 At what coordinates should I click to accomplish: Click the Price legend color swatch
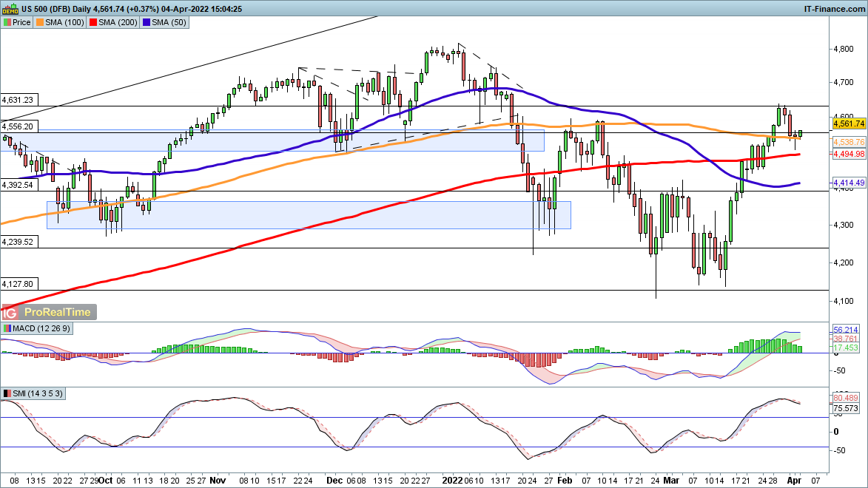click(x=7, y=23)
